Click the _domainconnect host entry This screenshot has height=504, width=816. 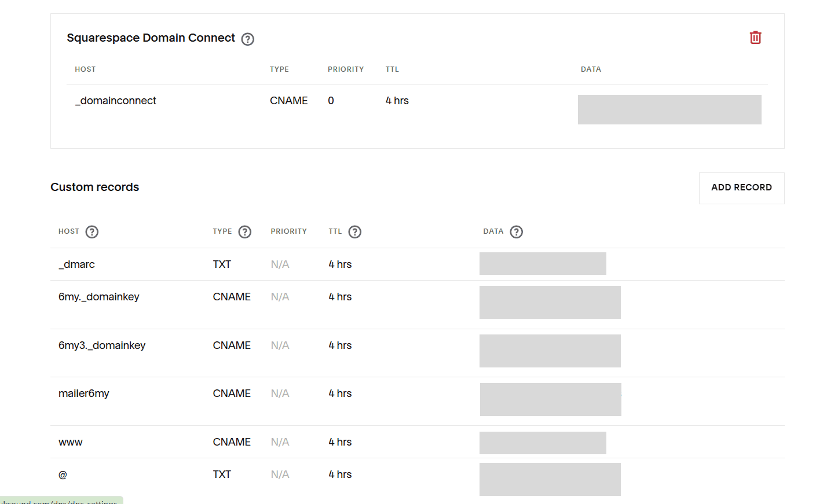116,101
